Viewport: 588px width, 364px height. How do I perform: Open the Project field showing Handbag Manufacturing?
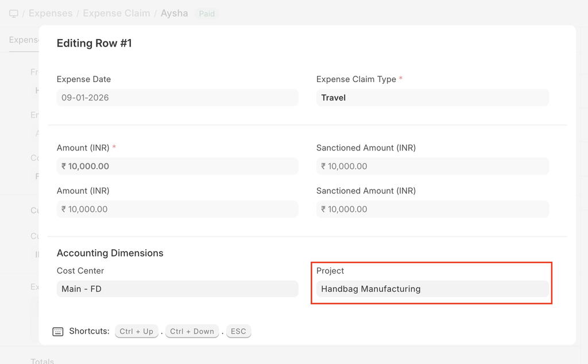432,289
